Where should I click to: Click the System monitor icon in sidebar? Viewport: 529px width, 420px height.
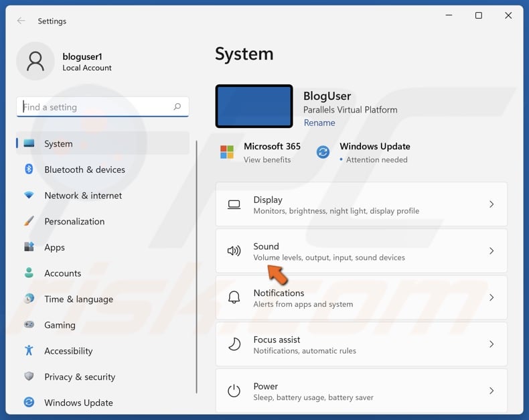(x=29, y=143)
